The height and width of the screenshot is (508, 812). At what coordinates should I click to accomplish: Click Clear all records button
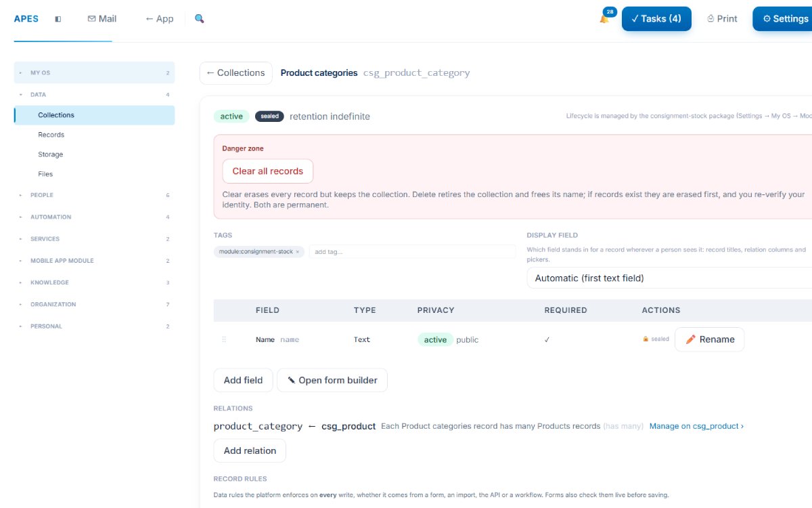(268, 171)
